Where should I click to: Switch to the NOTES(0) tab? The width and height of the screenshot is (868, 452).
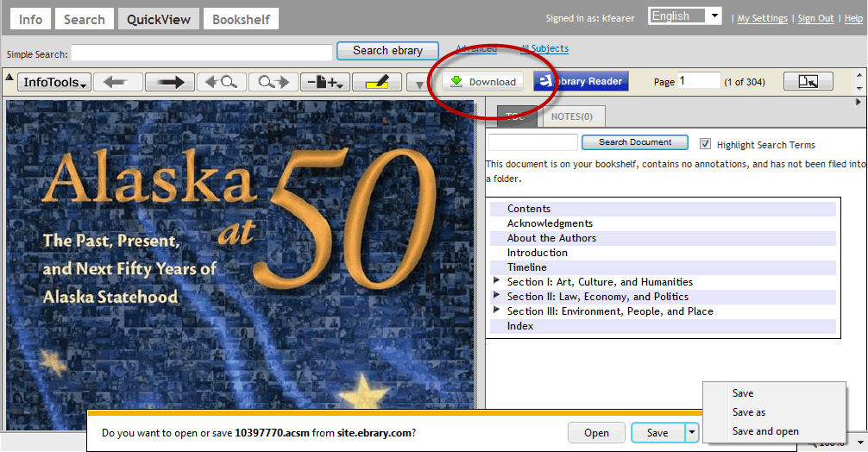tap(574, 116)
